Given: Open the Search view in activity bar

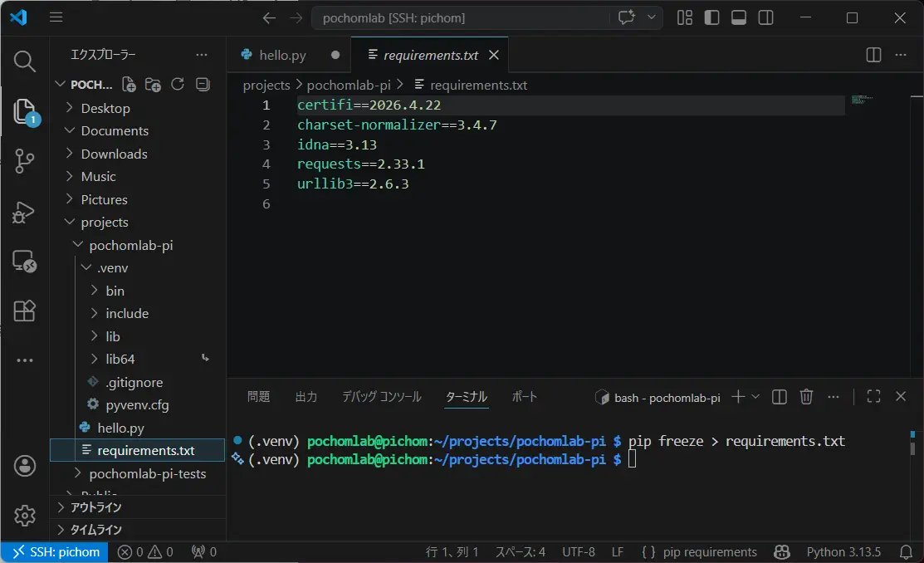Looking at the screenshot, I should tap(24, 61).
